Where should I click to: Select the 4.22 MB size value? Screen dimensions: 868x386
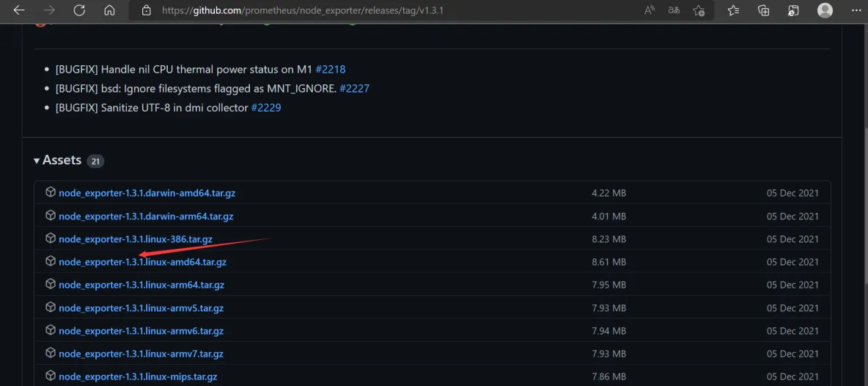click(609, 193)
